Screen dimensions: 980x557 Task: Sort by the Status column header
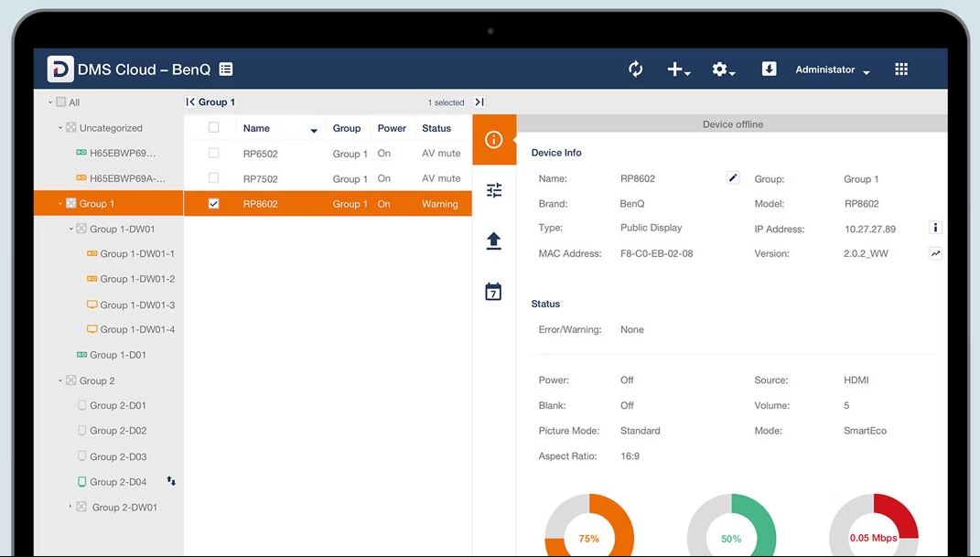[436, 129]
